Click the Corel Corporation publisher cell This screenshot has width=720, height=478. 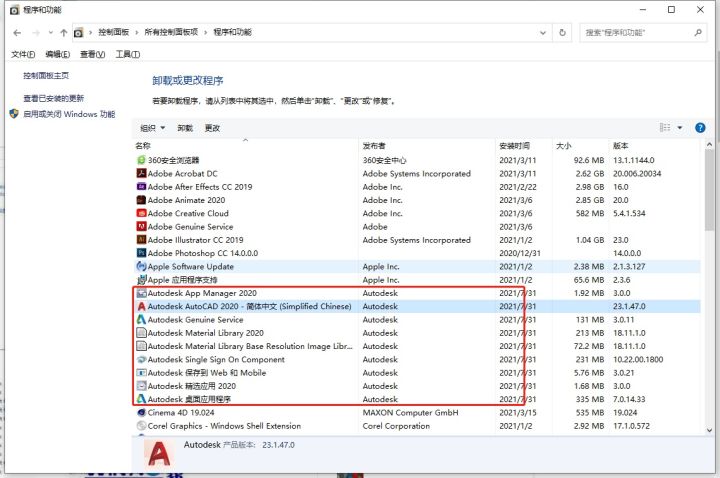click(x=396, y=426)
